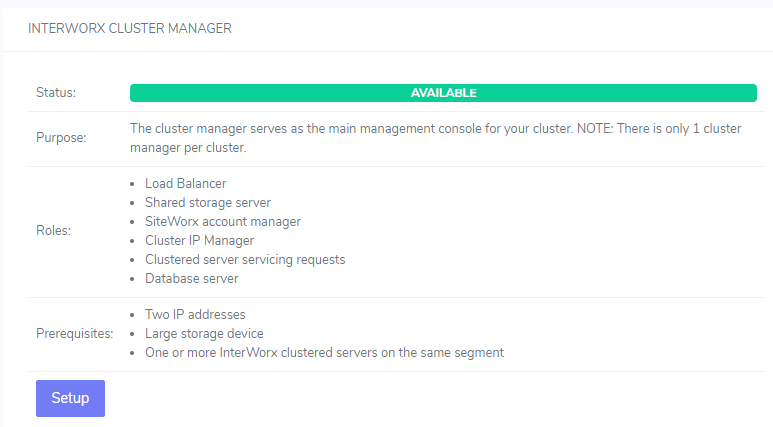The width and height of the screenshot is (773, 427).
Task: Click the green AVAILABLE status bar
Action: pyautogui.click(x=443, y=93)
